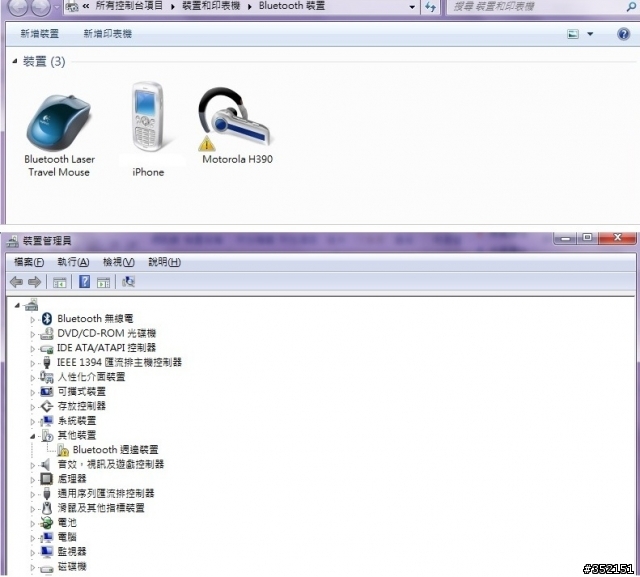The height and width of the screenshot is (577, 640).
Task: Click the address bar refresh button
Action: pos(431,7)
